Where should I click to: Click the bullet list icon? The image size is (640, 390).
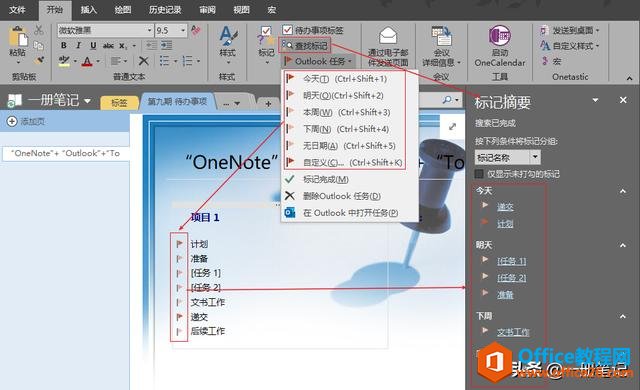164,61
